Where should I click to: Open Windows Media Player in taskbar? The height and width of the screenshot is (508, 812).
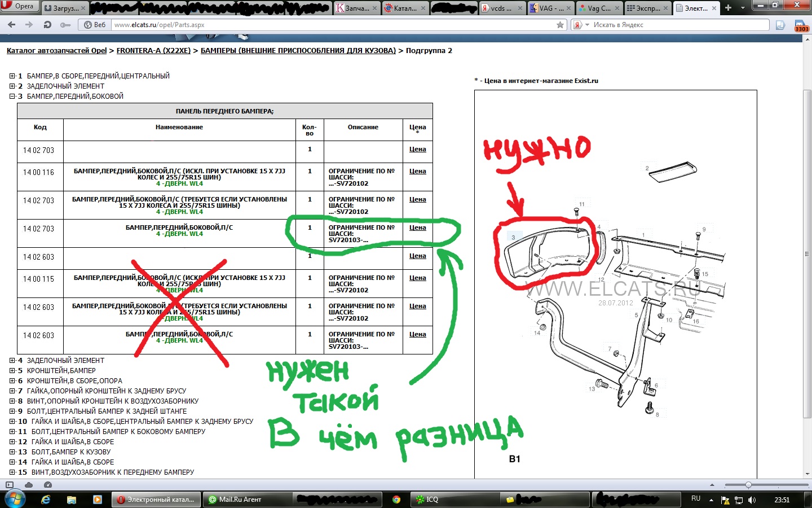tap(97, 500)
